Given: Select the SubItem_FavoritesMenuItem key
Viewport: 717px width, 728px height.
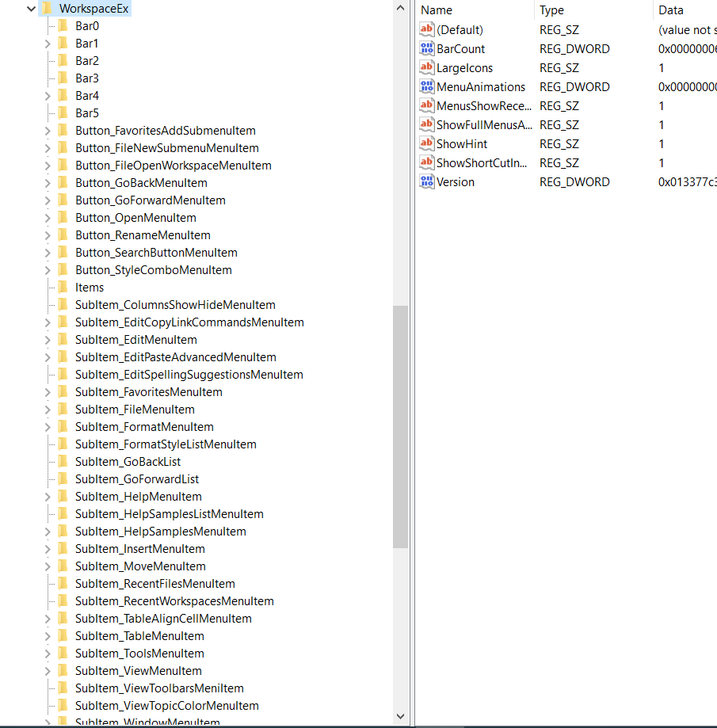Looking at the screenshot, I should coord(148,391).
